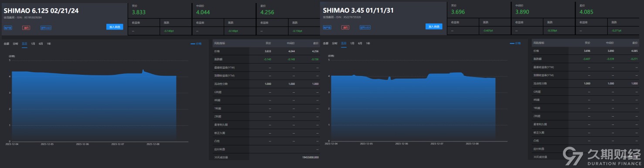Select 五日 range on SHIMAO 3.45 chart
The image size is (644, 168).
coord(344,44)
